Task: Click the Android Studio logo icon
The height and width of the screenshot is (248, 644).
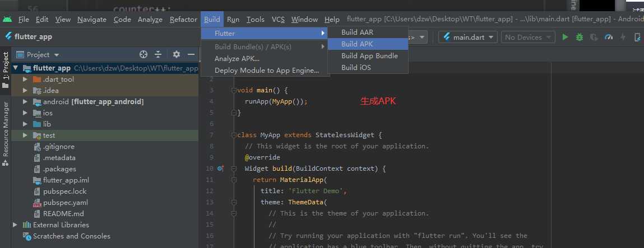Action: 7,19
